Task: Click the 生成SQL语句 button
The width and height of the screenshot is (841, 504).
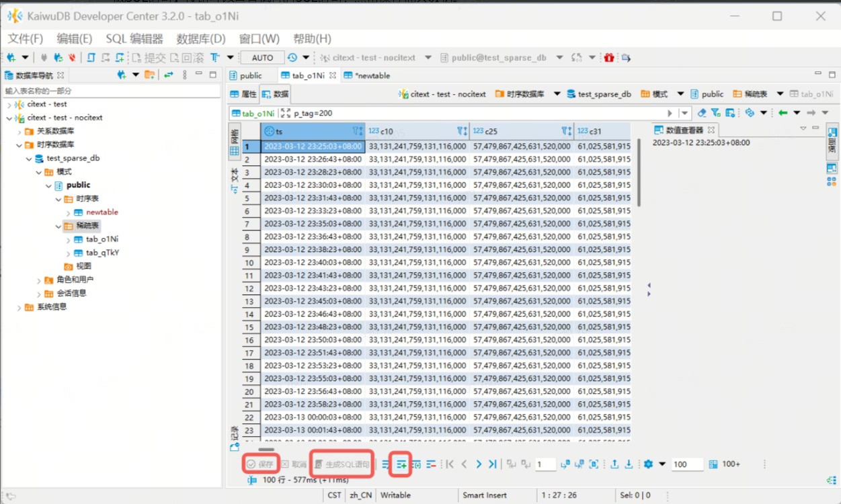Action: [x=342, y=464]
